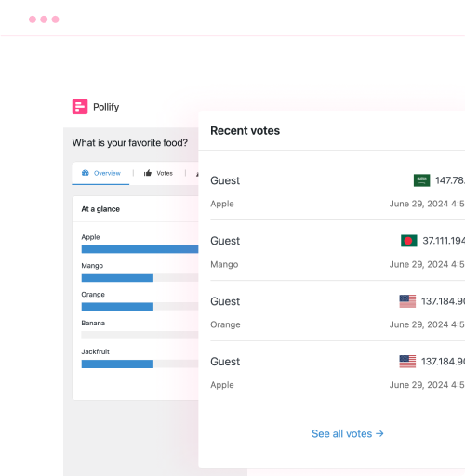The image size is (465, 476).
Task: Click the Orange vote choice in Recent votes
Action: [225, 324]
